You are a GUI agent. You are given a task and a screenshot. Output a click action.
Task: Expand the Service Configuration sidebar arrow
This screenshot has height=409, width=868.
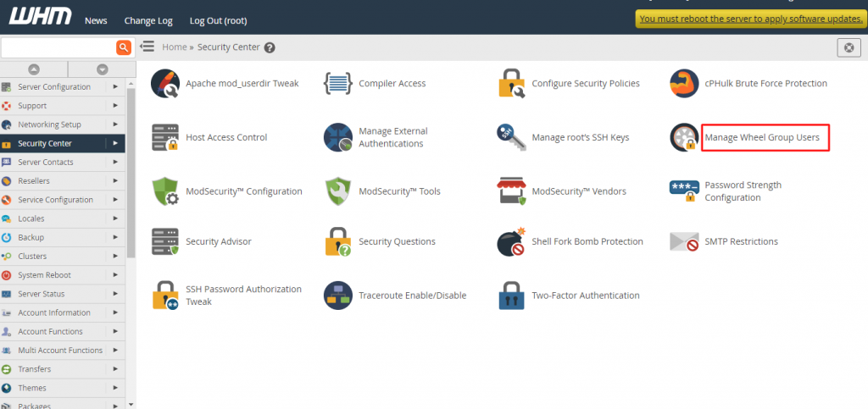tap(115, 200)
